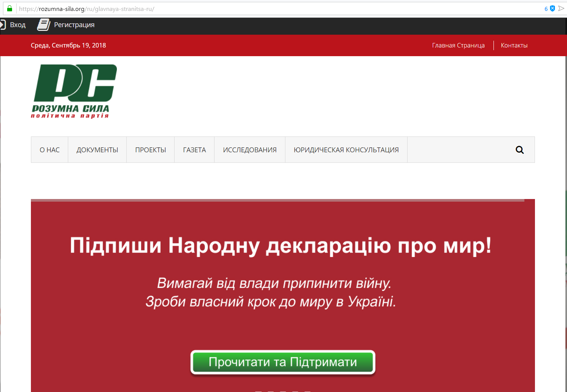Open site search with the magnifier icon
The width and height of the screenshot is (567, 392).
tap(519, 150)
